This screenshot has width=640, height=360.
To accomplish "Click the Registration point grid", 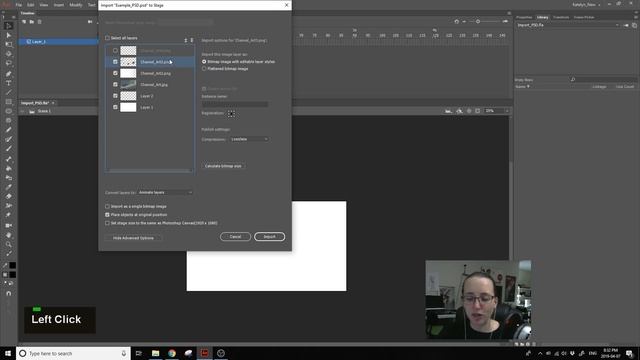I will tap(231, 114).
